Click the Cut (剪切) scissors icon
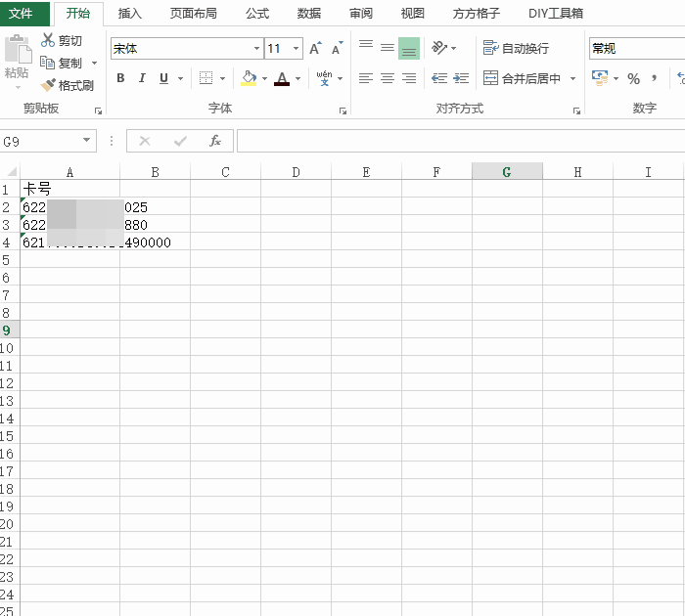Viewport: 685px width, 616px height. pos(47,40)
